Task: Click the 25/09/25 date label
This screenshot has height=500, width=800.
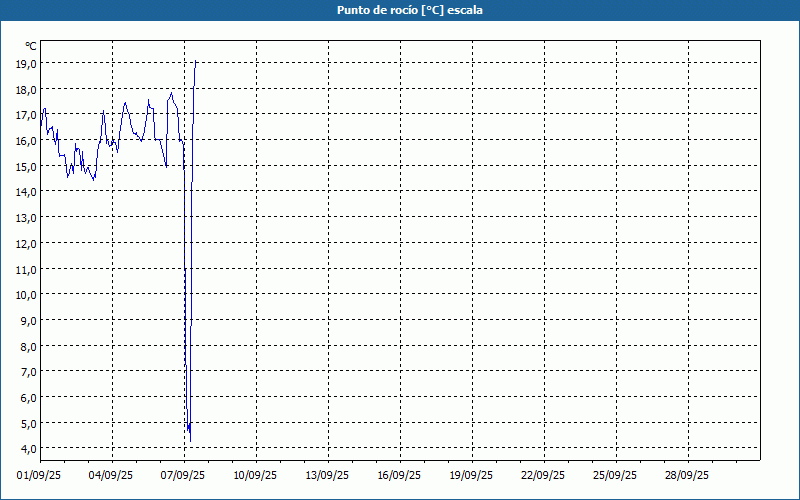Action: [615, 476]
